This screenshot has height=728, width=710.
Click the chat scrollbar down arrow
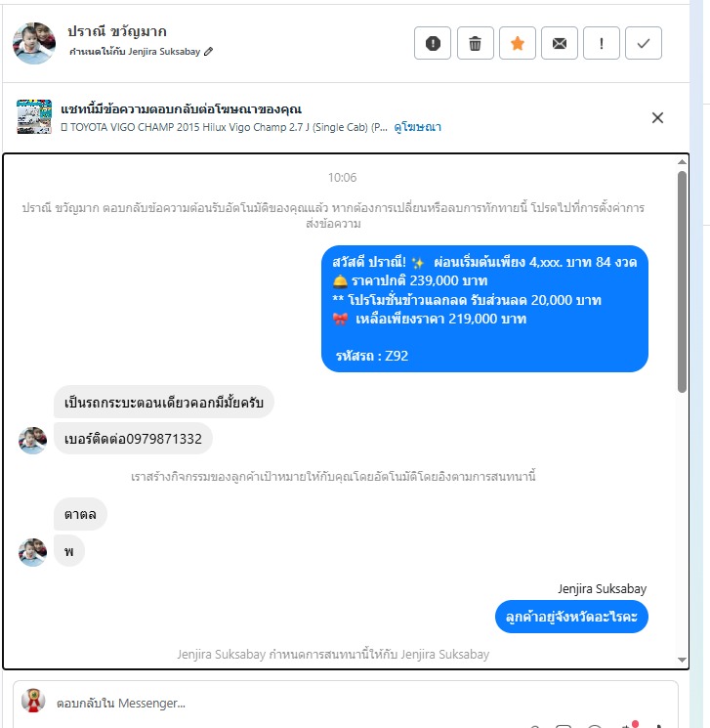click(x=682, y=660)
